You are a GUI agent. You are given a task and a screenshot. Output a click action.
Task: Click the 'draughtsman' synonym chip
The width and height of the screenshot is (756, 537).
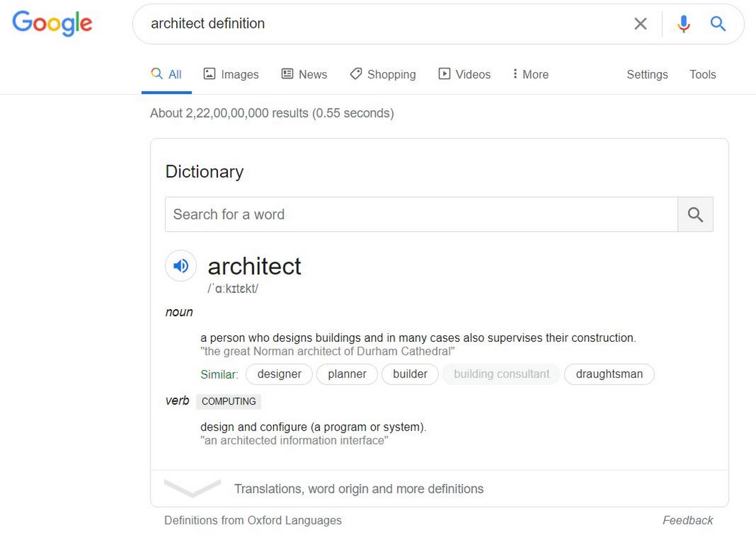coord(609,374)
